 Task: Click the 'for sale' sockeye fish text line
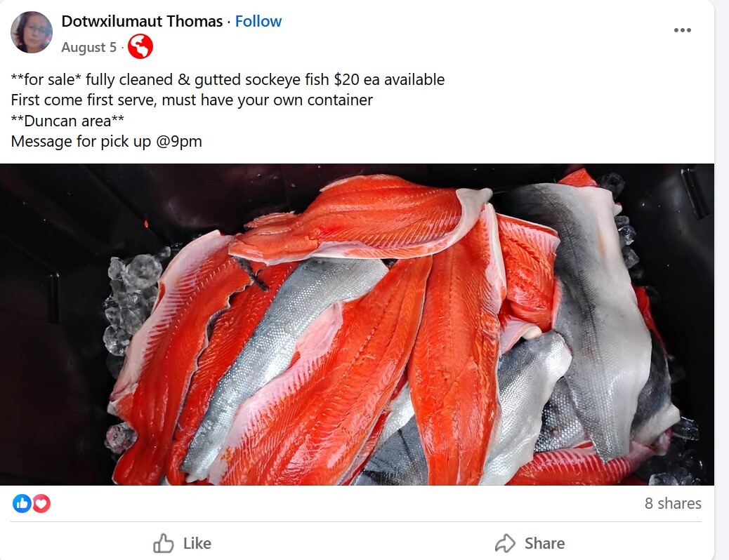pyautogui.click(x=228, y=79)
